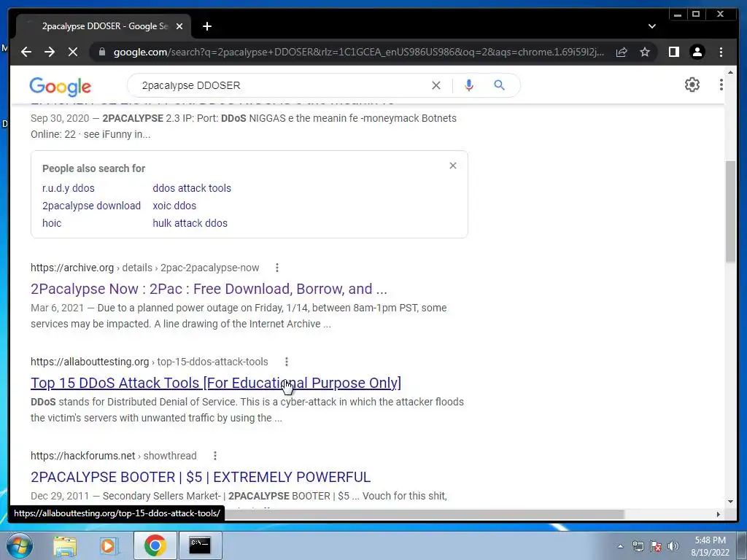747x560 pixels.
Task: Search for hulk attack ddos
Action: (x=190, y=223)
